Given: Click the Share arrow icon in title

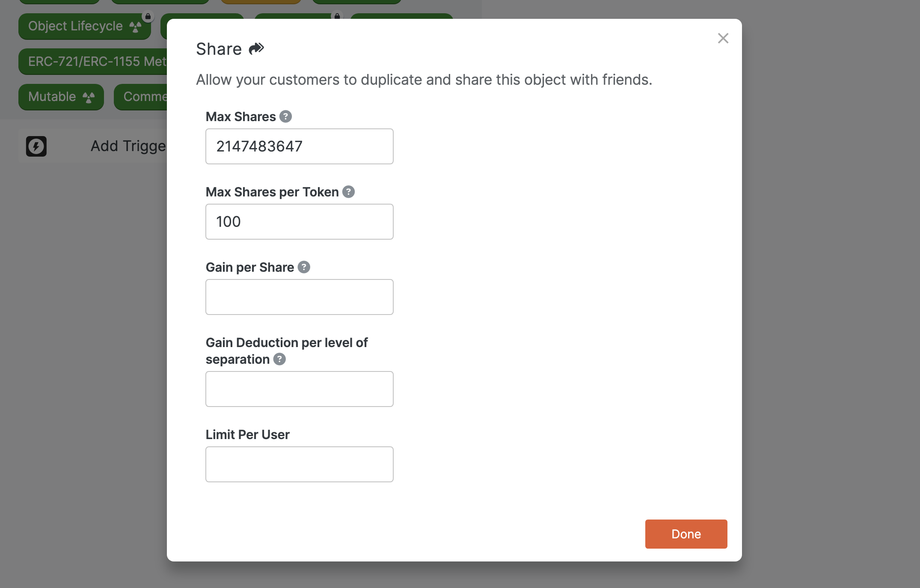Looking at the screenshot, I should 256,49.
